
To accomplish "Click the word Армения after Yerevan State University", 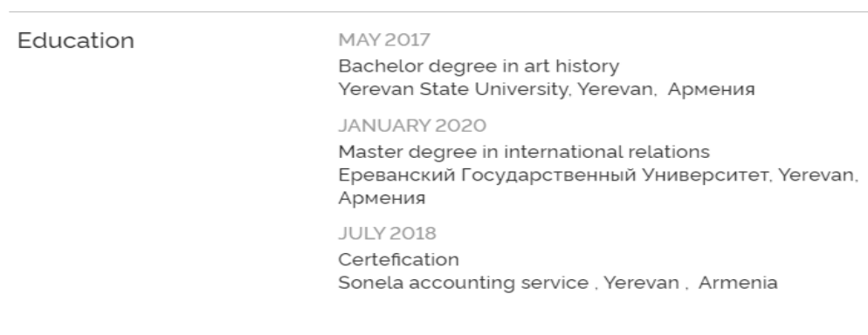I will tap(712, 89).
